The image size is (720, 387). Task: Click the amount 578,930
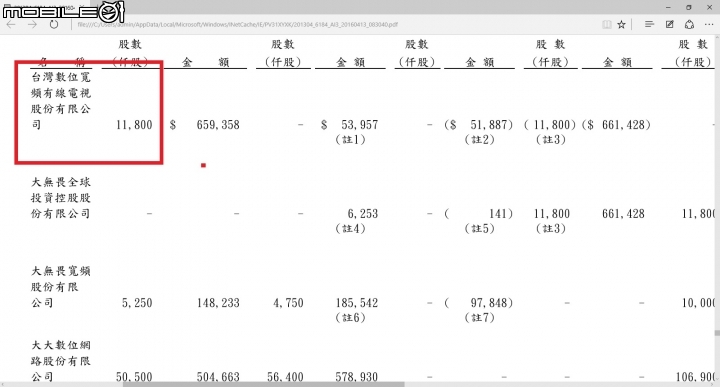[x=357, y=377]
